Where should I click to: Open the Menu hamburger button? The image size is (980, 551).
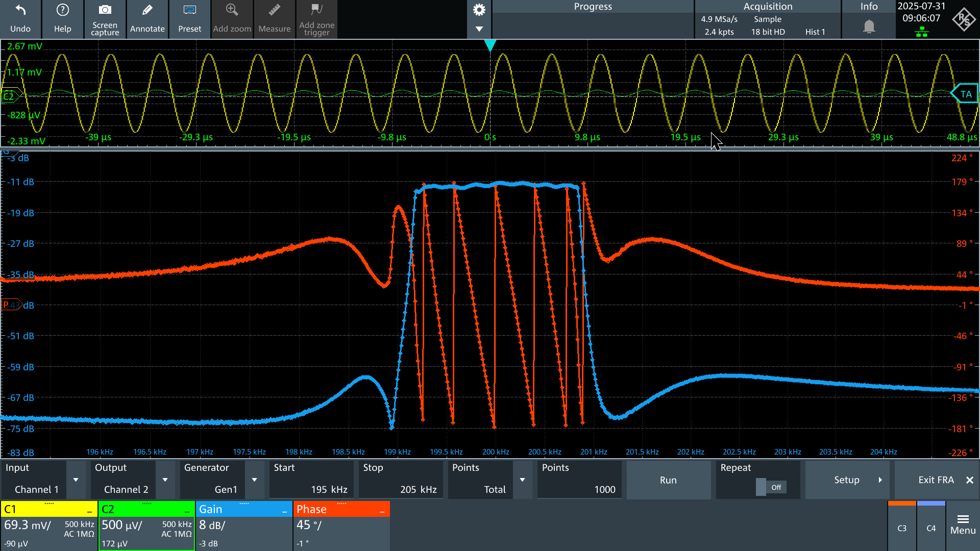pos(963,525)
